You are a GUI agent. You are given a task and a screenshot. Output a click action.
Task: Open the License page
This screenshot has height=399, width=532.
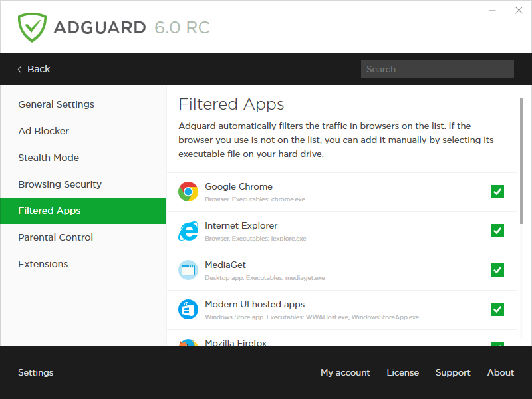[403, 372]
